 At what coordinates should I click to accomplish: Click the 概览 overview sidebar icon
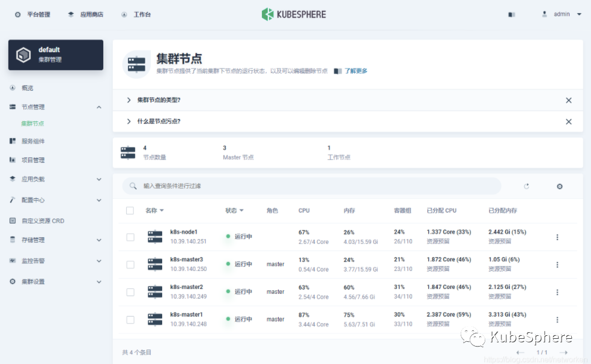13,88
